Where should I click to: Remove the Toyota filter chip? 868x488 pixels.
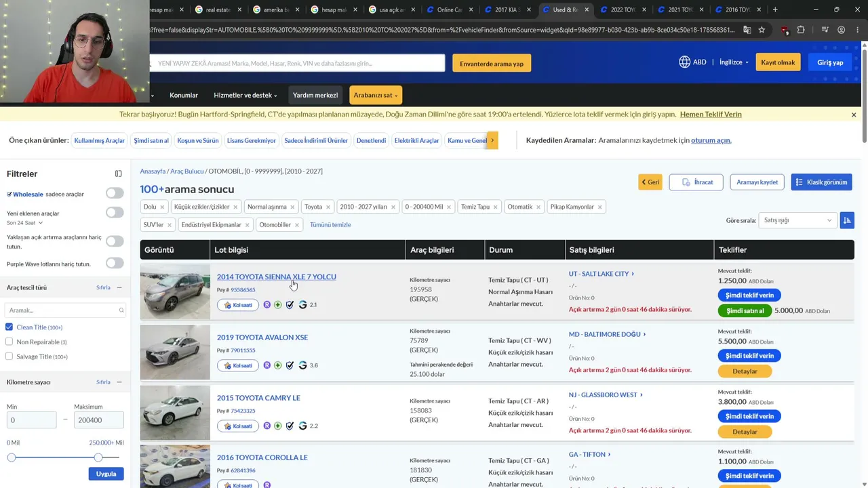point(328,207)
